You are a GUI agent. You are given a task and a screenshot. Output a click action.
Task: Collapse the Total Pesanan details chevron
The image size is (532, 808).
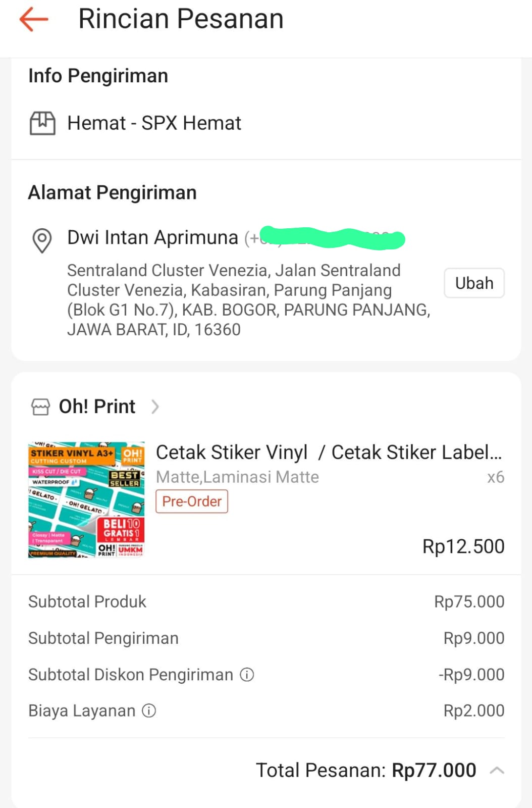(x=497, y=771)
